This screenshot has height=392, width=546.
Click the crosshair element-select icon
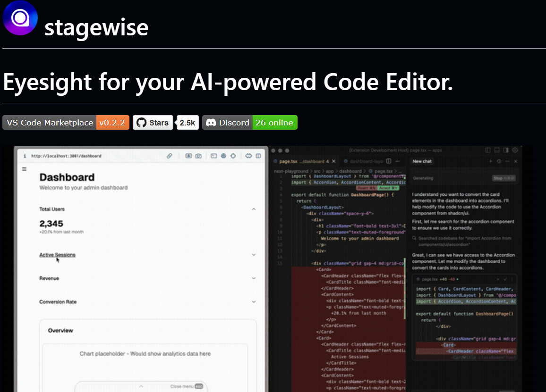233,156
